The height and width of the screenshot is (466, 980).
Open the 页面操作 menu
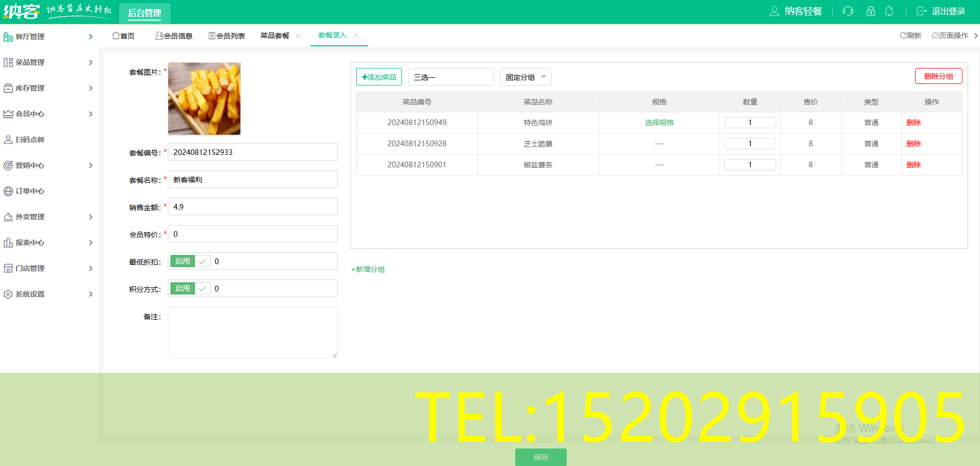pos(950,36)
